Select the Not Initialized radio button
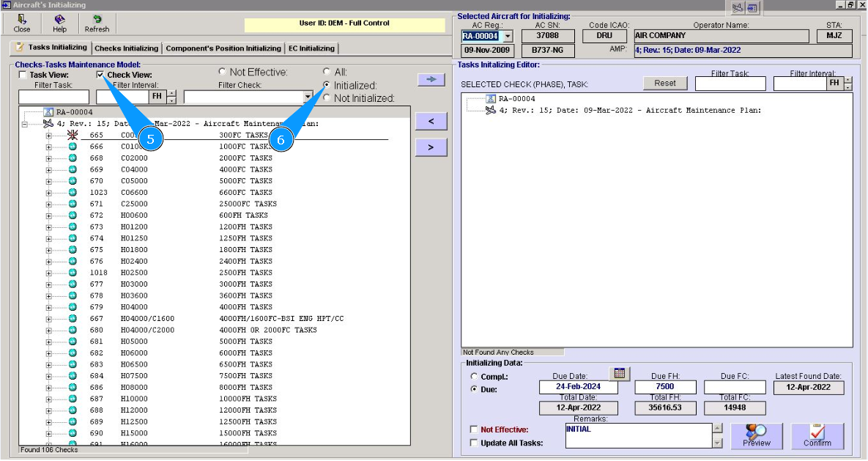The width and height of the screenshot is (868, 461). (x=327, y=98)
